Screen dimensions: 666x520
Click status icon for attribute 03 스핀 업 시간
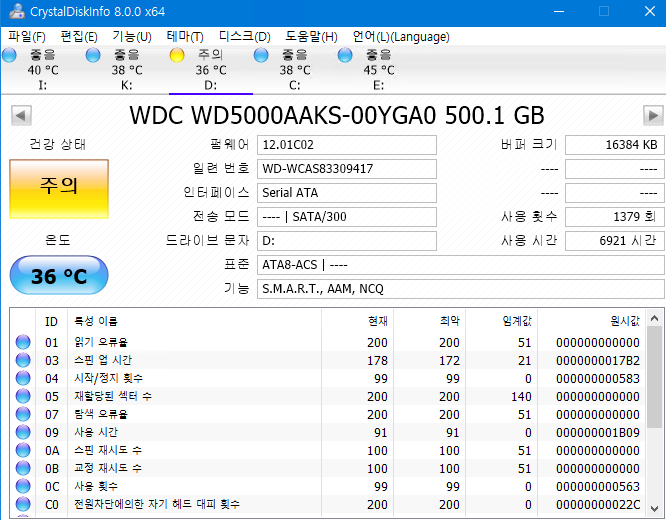23,360
